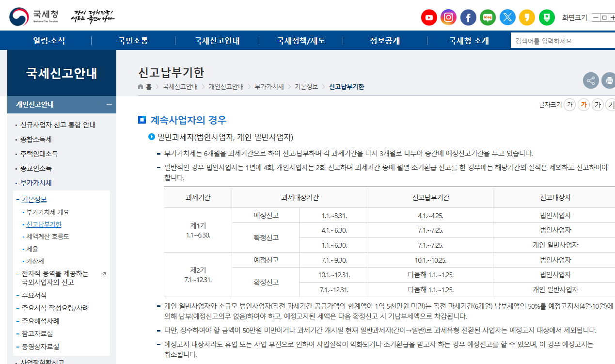Viewport: 615px width, 364px height.
Task: Collapse the 개인신고안내 sidebar section
Action: (x=110, y=104)
